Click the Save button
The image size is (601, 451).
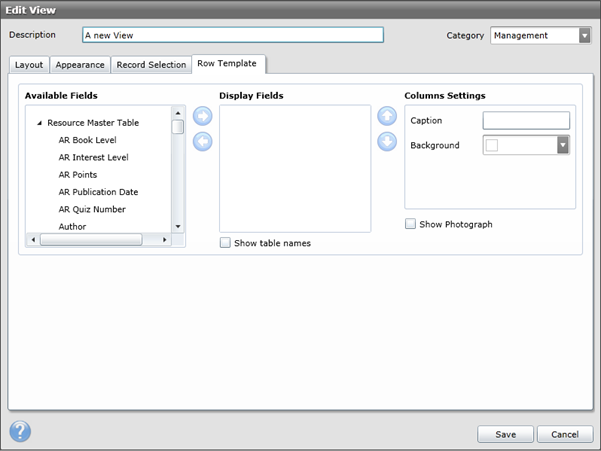pos(505,434)
